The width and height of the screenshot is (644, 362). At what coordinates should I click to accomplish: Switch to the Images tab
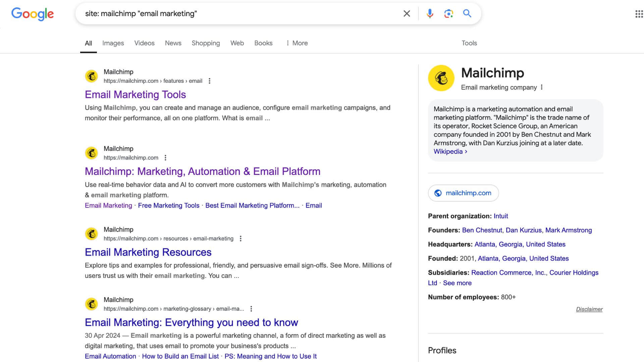tap(113, 43)
